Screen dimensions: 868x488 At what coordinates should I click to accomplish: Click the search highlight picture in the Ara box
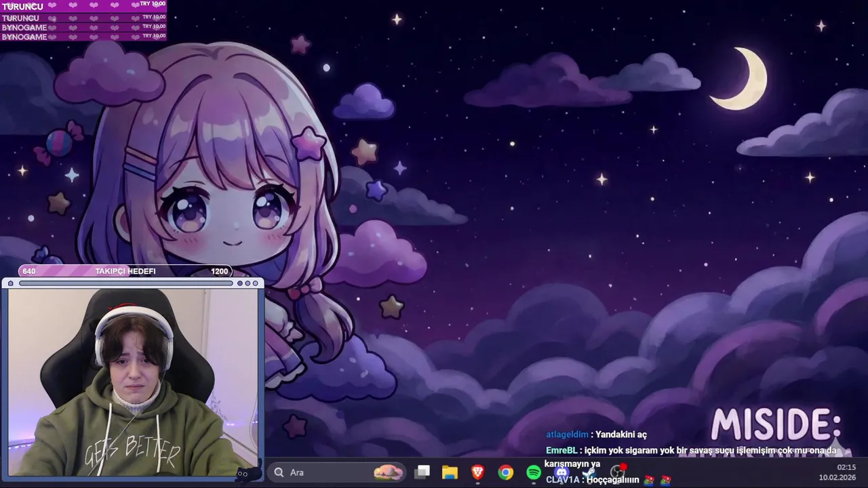[x=389, y=472]
